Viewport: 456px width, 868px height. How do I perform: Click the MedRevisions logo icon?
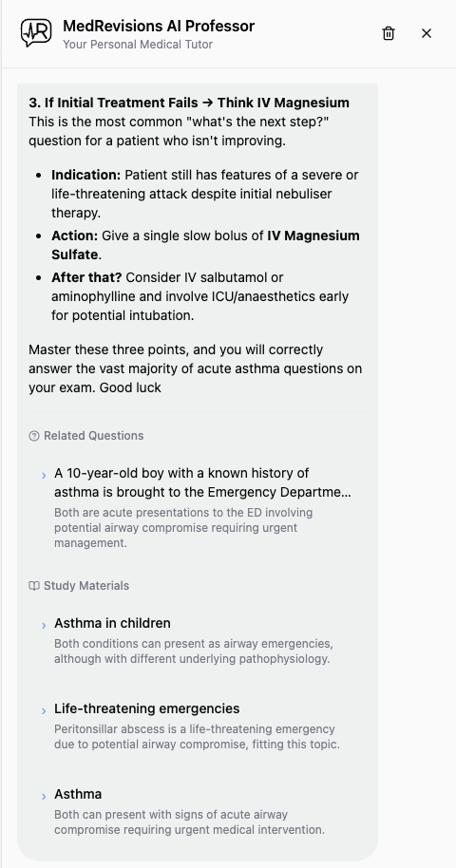pyautogui.click(x=36, y=33)
